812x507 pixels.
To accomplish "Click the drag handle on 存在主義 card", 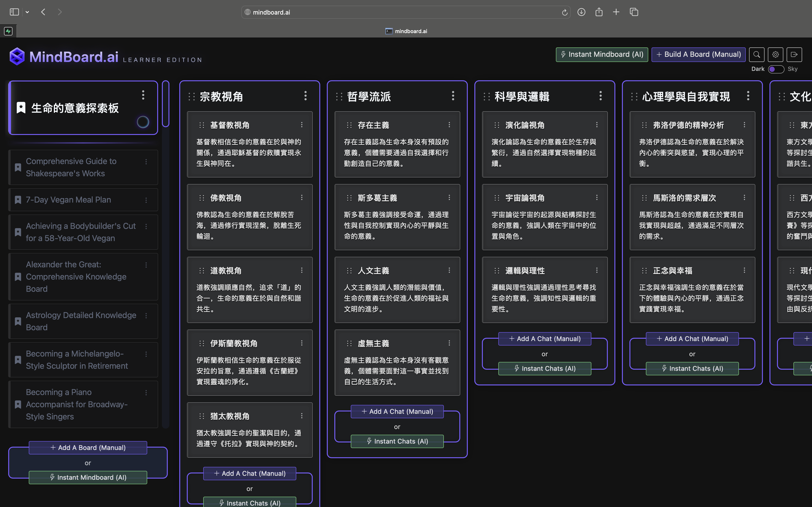I will click(x=349, y=125).
